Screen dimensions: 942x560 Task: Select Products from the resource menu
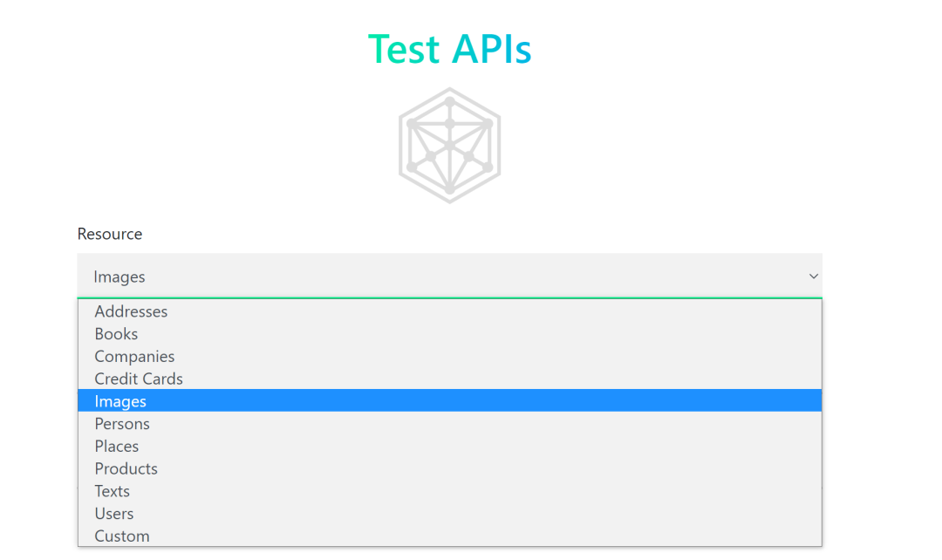[126, 468]
